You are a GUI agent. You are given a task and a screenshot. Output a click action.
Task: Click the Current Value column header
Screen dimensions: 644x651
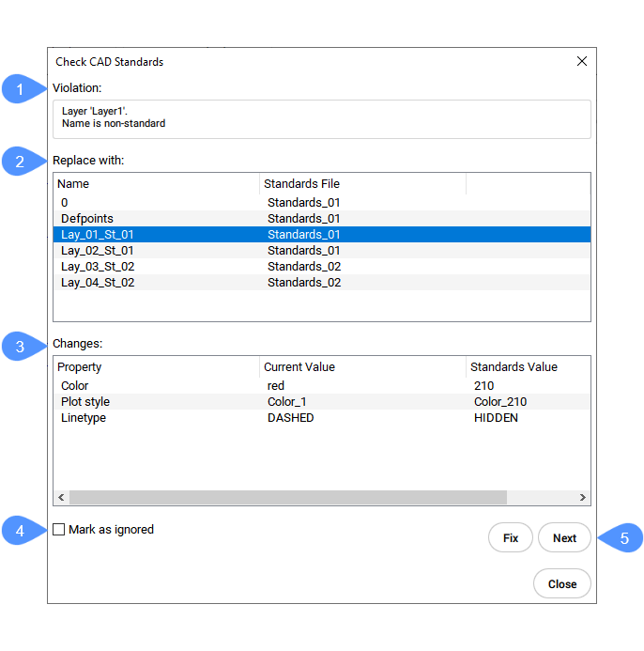click(x=361, y=367)
